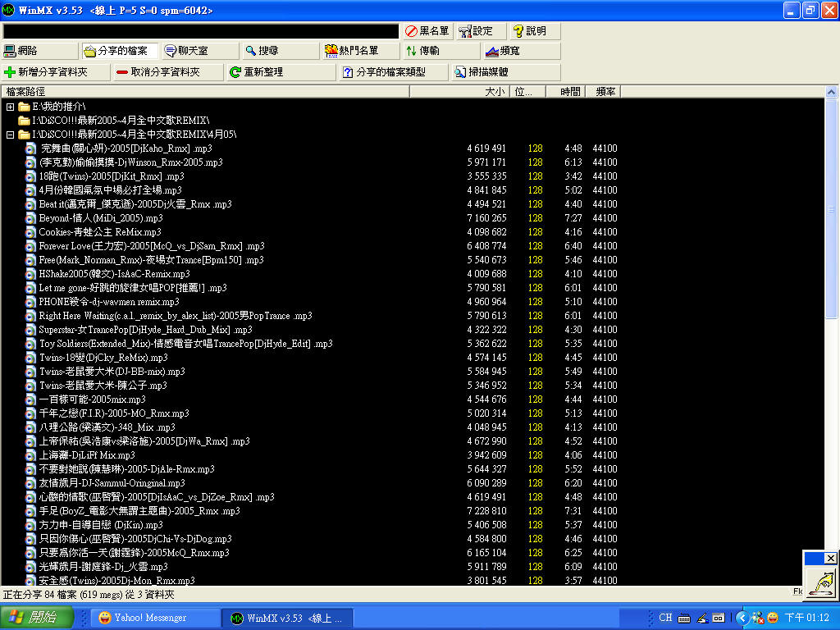Click 取消分享資料夾 unshare folder
The image size is (840, 630).
169,72
